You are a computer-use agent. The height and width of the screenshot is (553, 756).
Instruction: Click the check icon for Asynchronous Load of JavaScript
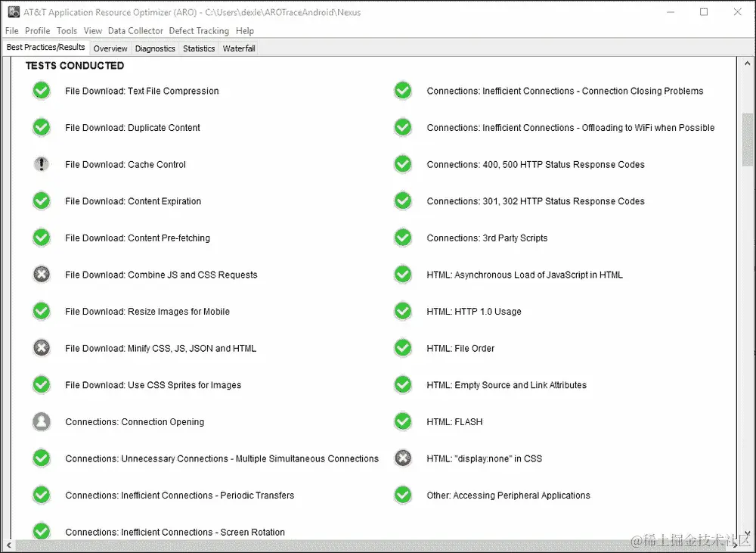(x=403, y=275)
